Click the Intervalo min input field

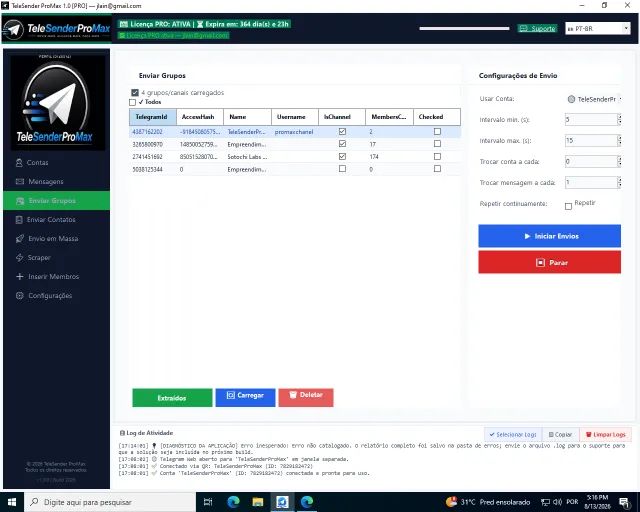point(591,120)
